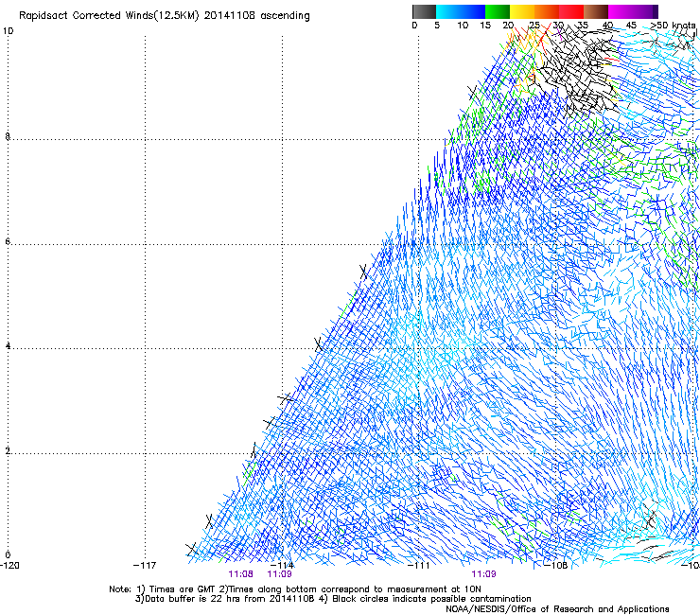Click the 'Data buffer is 22 hrs' note

(194, 599)
